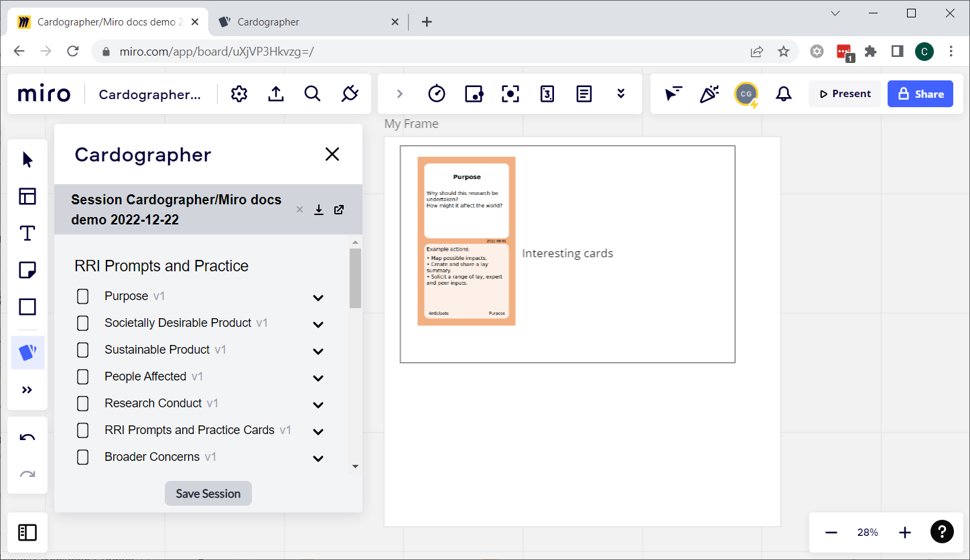Check the Purpose card checkbox

pyautogui.click(x=83, y=296)
